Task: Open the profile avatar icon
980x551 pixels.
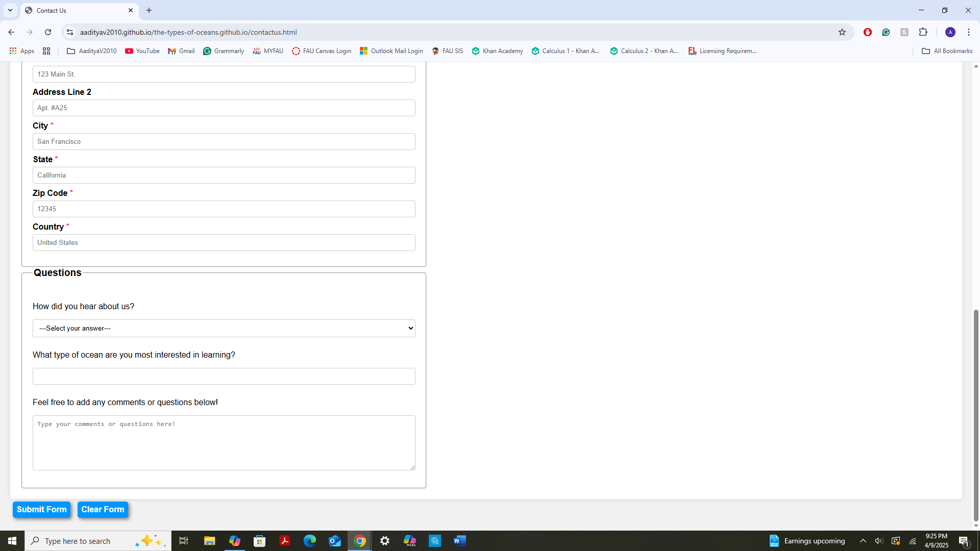Action: 950,32
